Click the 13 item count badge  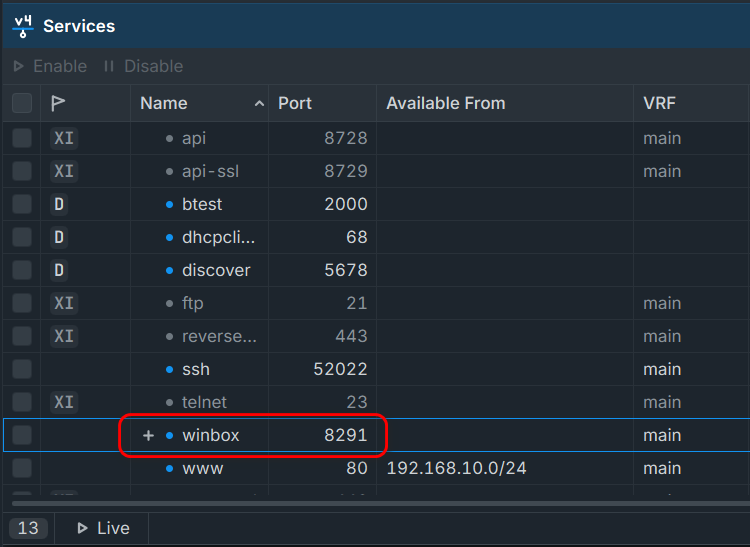tap(28, 528)
